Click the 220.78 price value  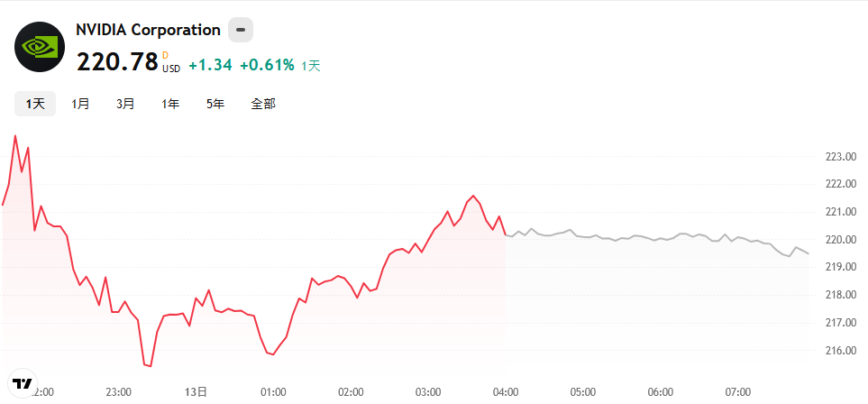117,61
